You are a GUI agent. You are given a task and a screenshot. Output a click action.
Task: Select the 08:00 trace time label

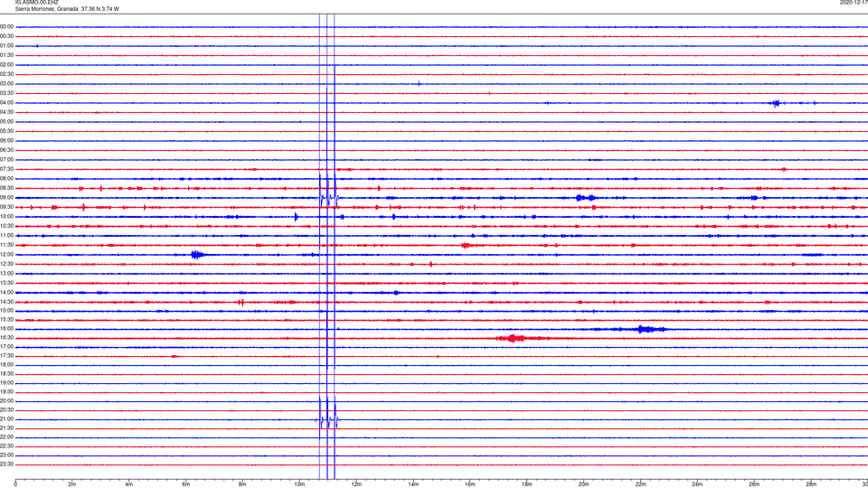(x=6, y=179)
